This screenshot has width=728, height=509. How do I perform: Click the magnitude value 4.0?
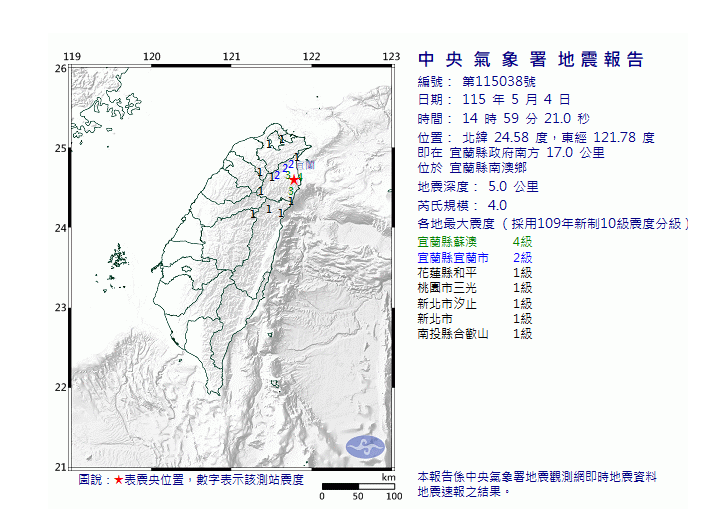point(497,205)
